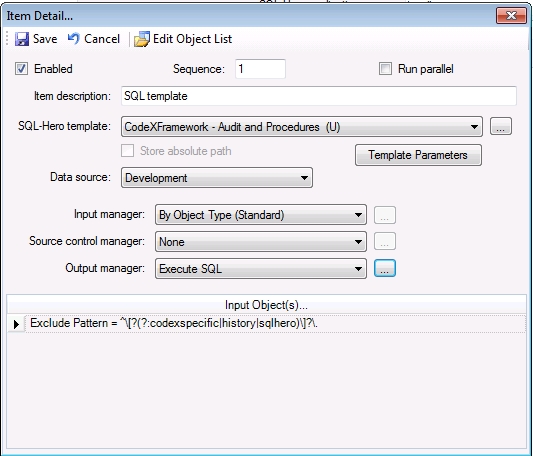Open the Data source dropdown
This screenshot has width=533, height=456.
click(217, 178)
